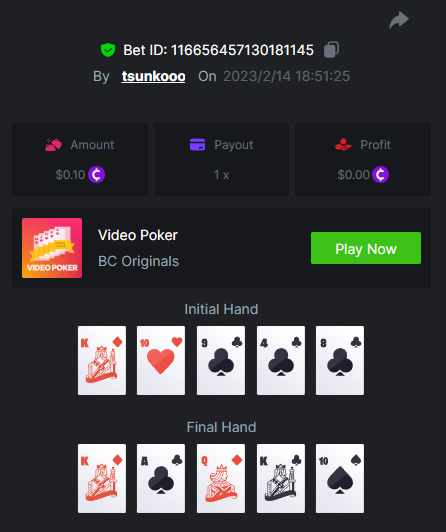This screenshot has height=532, width=446.
Task: Click the share arrow icon
Action: pos(399,20)
